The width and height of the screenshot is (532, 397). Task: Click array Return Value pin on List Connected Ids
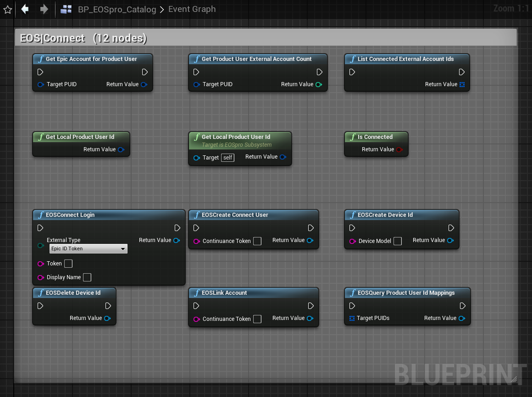462,84
